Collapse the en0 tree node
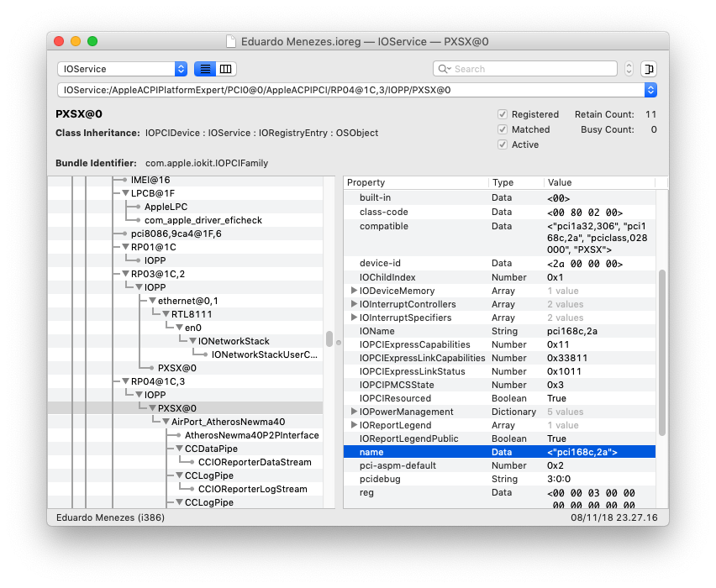 tap(180, 328)
